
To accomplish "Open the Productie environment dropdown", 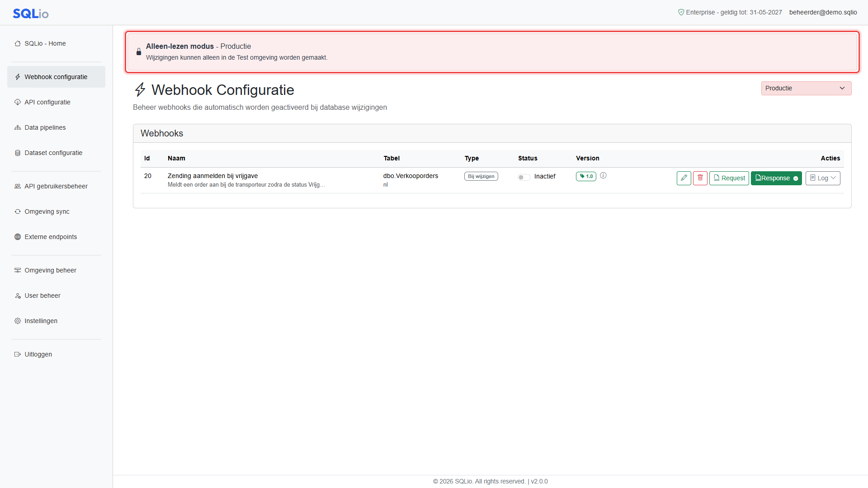I will [806, 88].
